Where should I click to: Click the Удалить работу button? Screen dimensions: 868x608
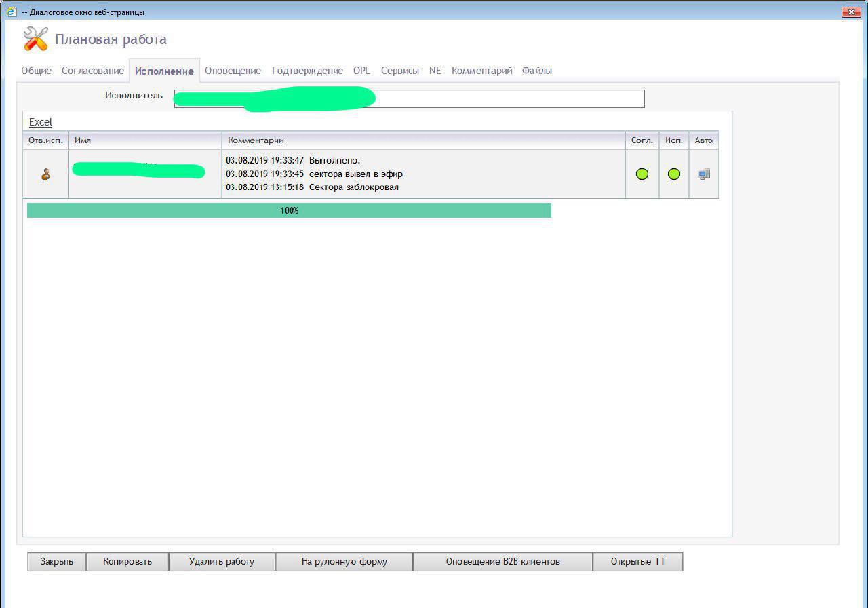[222, 562]
